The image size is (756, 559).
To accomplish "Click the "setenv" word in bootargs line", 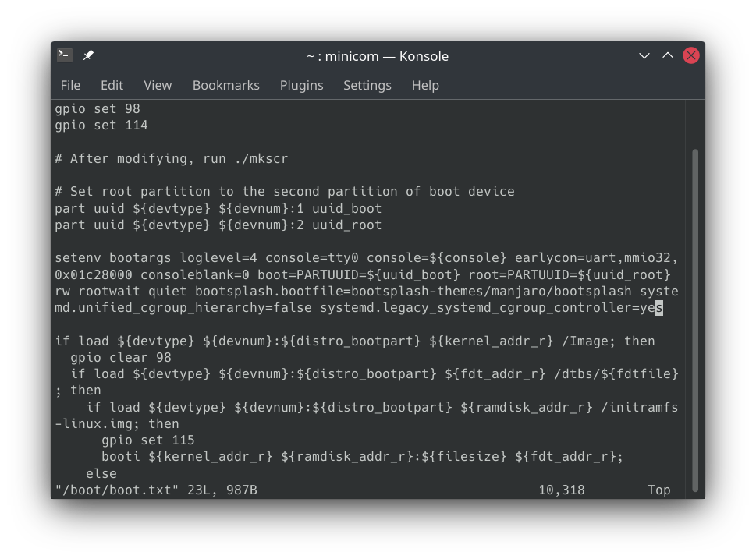I will click(78, 258).
